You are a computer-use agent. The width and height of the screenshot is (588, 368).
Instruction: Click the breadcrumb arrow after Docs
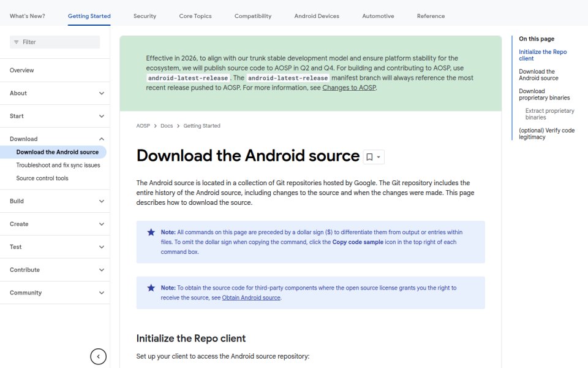click(x=178, y=126)
